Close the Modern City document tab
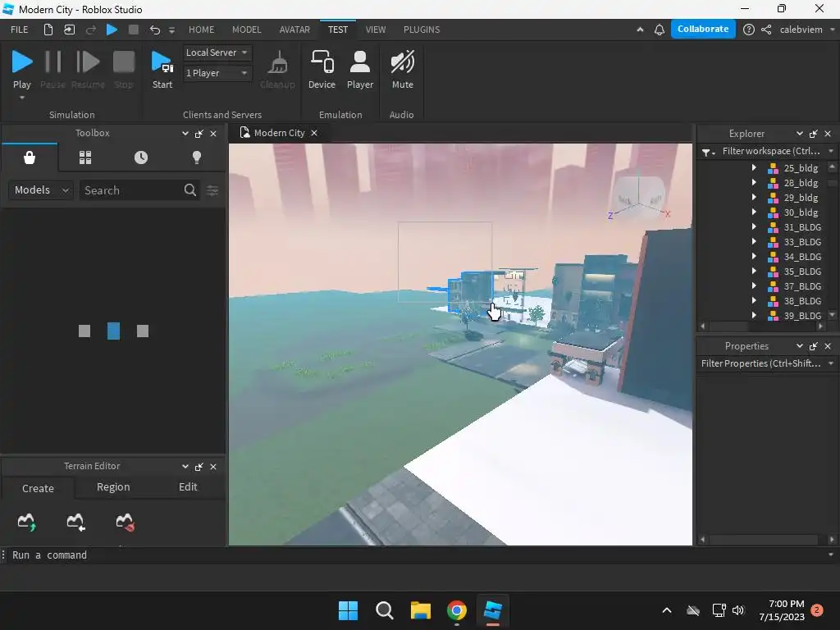 click(314, 133)
